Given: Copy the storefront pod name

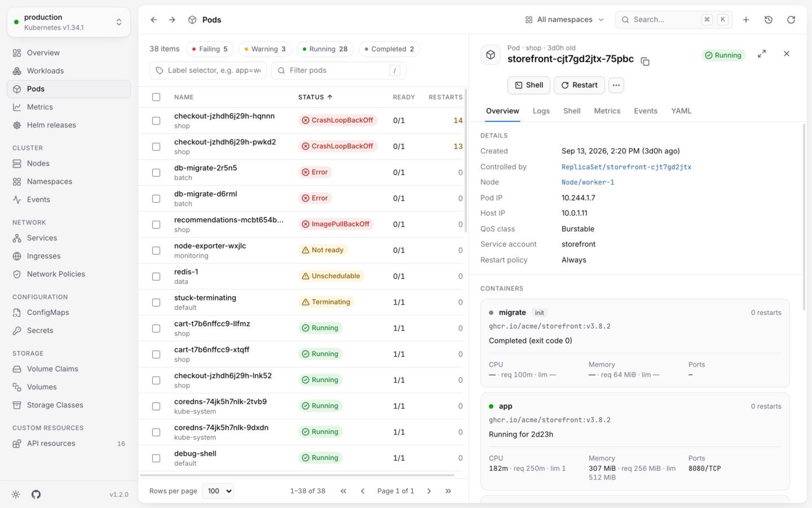Looking at the screenshot, I should click(x=646, y=61).
